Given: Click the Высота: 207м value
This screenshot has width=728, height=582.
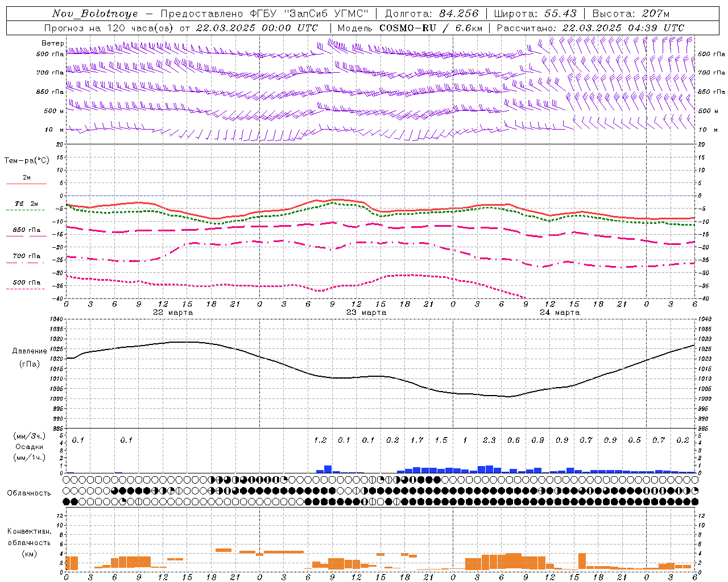Looking at the screenshot, I should 631,14.
